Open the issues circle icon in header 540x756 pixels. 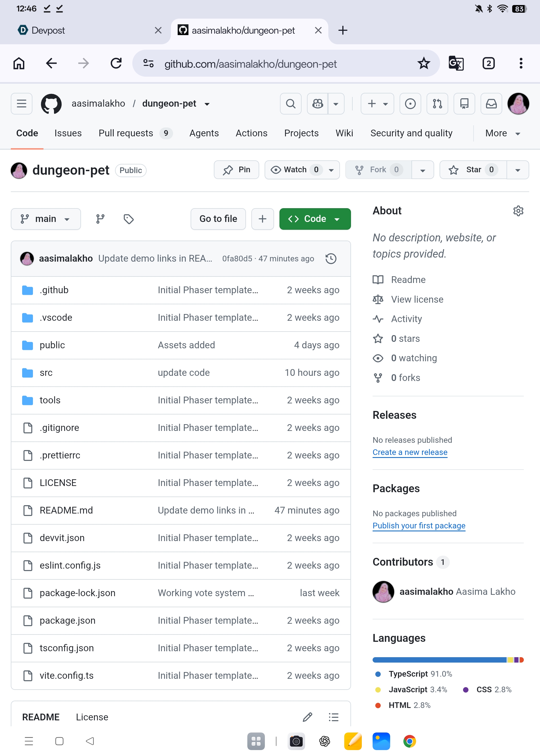[410, 104]
